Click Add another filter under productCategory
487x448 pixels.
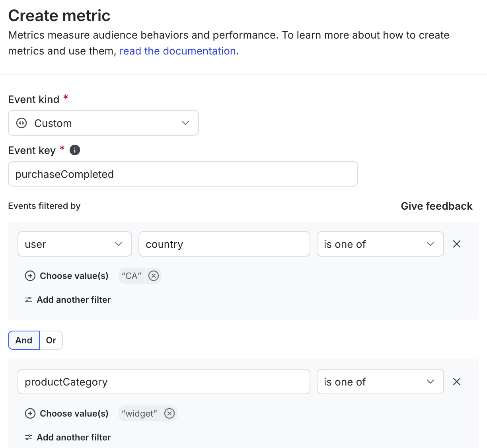[74, 437]
